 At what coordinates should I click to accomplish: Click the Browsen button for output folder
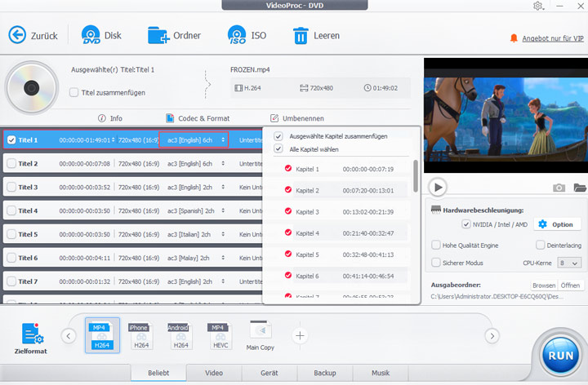(x=544, y=285)
